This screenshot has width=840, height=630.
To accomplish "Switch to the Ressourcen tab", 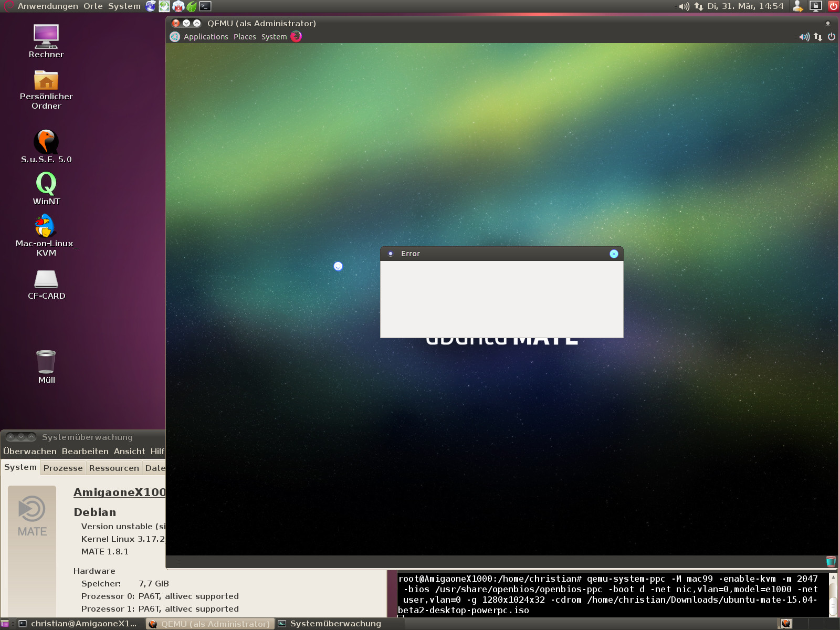I will click(x=114, y=468).
